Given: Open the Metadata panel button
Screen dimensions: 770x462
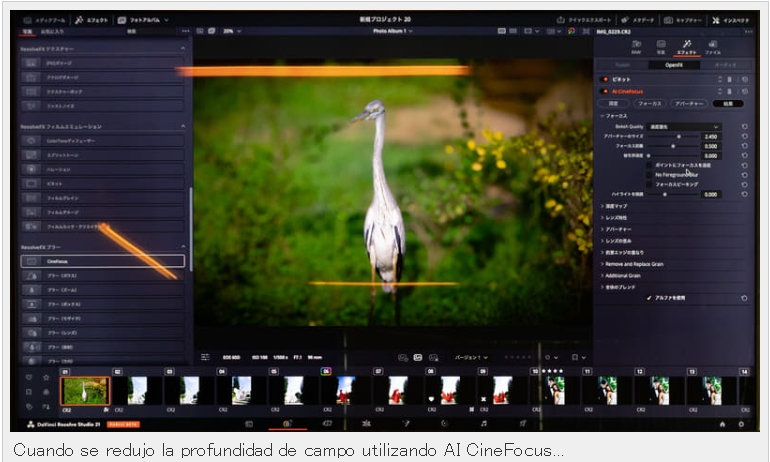Looking at the screenshot, I should coord(637,20).
